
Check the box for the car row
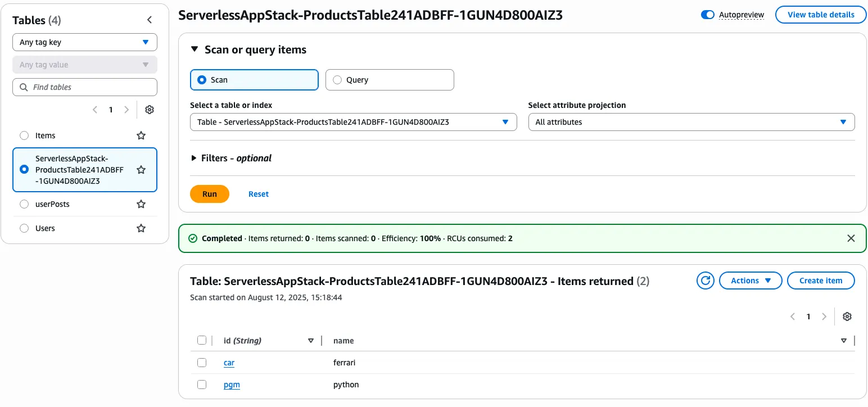[202, 363]
